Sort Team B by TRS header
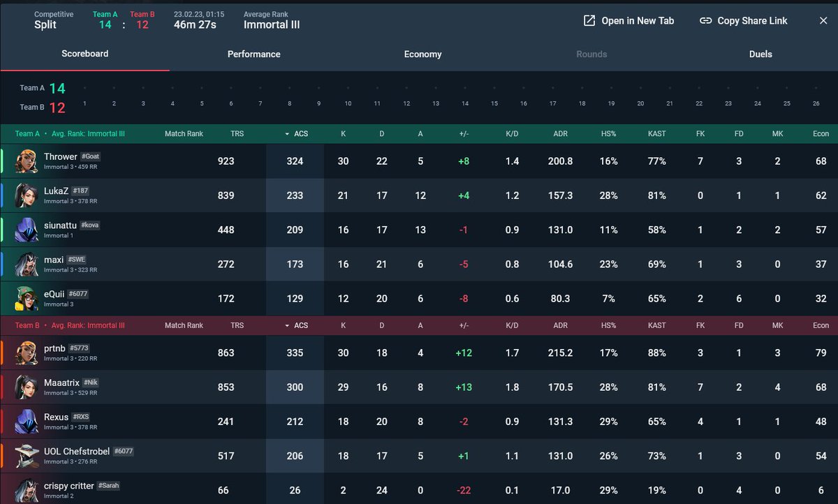 [237, 325]
